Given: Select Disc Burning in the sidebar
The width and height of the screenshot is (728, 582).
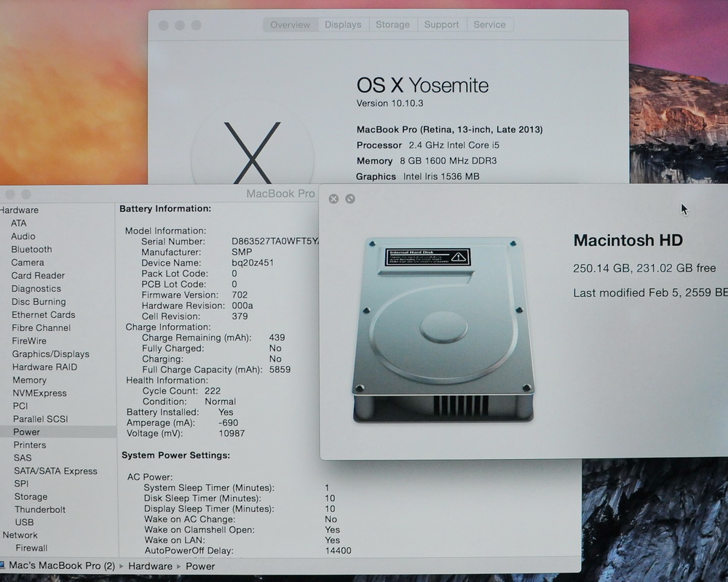Looking at the screenshot, I should (x=39, y=302).
